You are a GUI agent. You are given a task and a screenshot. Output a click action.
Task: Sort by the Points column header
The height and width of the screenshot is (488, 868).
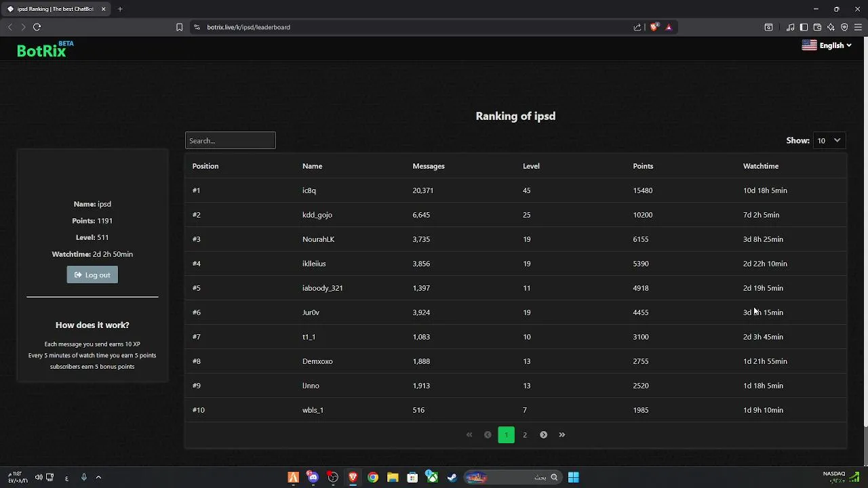pos(643,166)
